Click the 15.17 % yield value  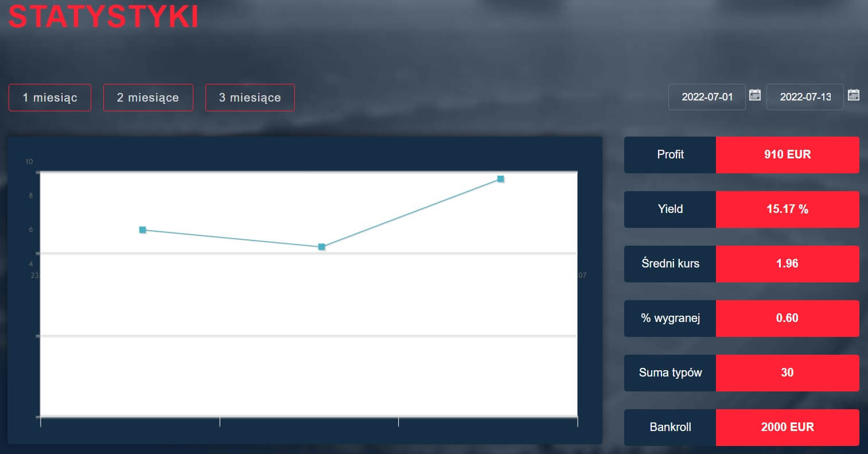tap(787, 209)
